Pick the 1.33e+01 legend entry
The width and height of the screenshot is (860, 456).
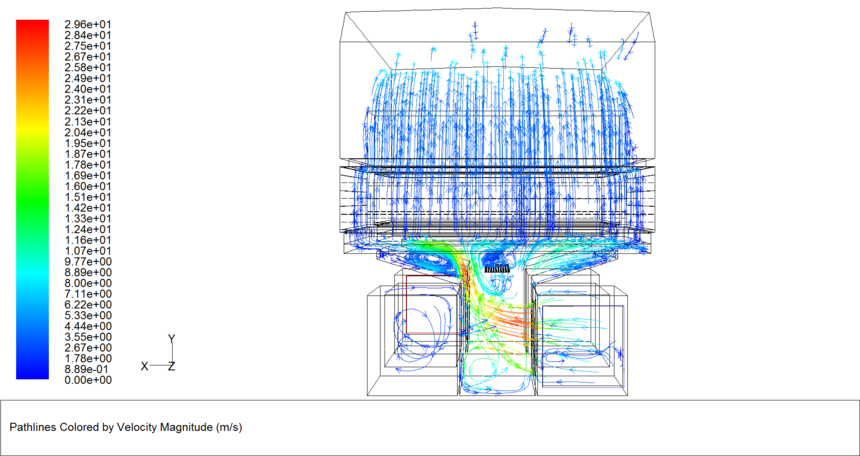click(88, 219)
